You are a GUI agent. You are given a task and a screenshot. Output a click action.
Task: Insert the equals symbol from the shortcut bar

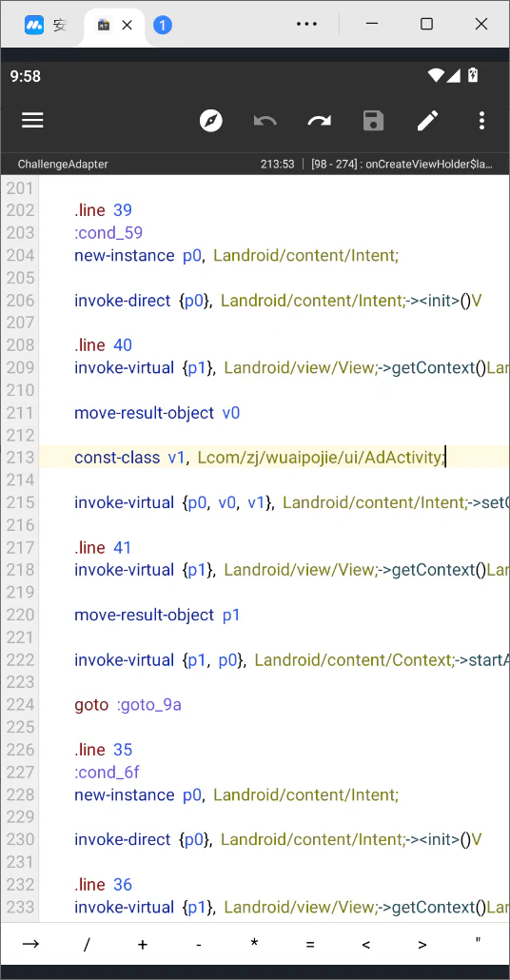pos(310,945)
